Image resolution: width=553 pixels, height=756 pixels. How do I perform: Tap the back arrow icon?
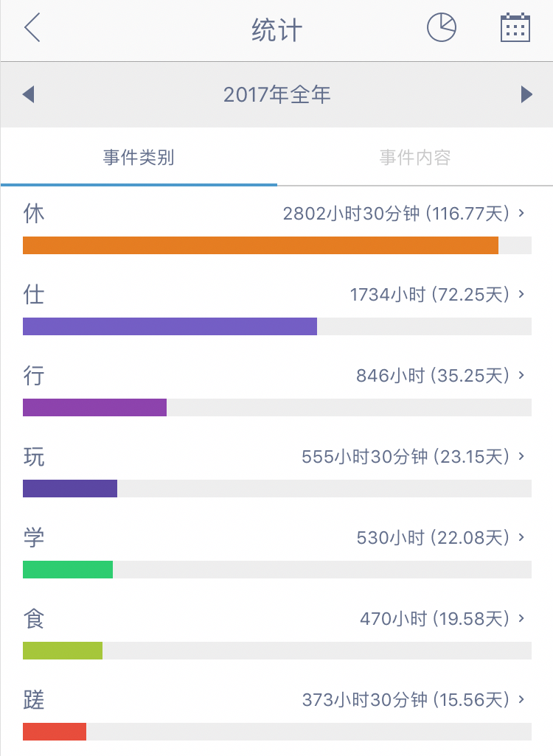click(32, 27)
